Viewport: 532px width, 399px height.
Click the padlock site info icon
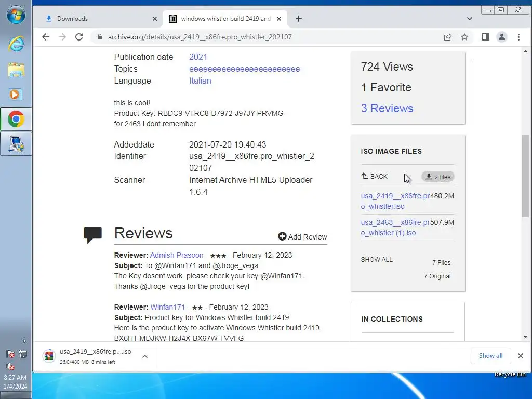click(99, 37)
